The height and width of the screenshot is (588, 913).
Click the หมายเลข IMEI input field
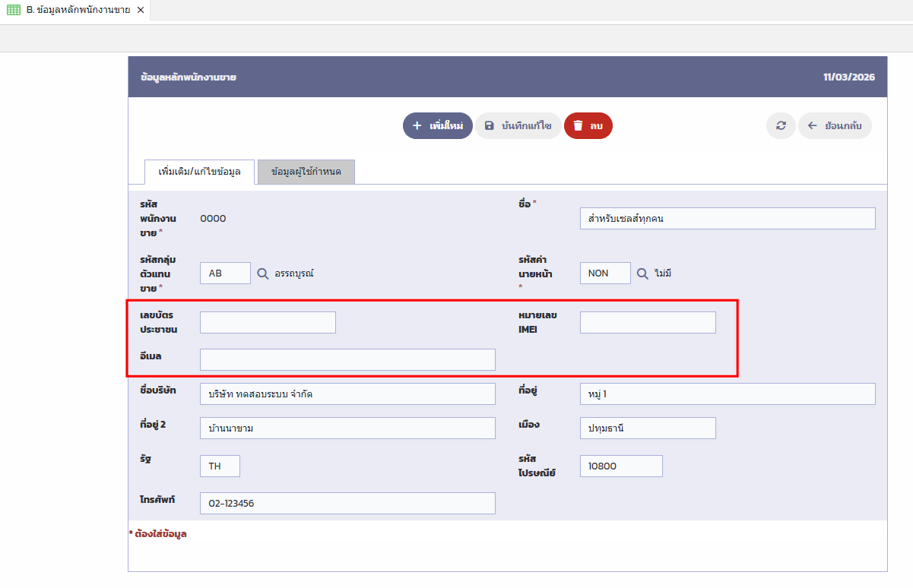[648, 323]
